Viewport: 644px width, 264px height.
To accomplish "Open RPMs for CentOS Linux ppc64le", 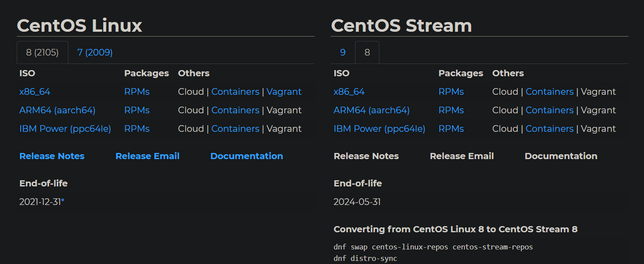I will (x=137, y=129).
